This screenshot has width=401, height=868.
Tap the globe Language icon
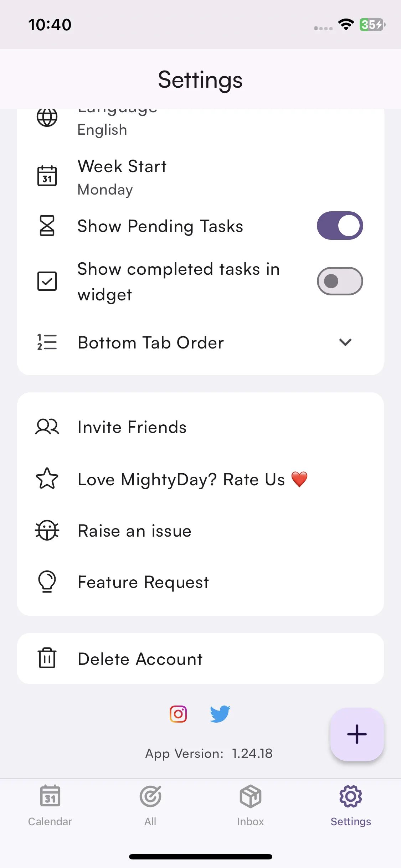(47, 117)
